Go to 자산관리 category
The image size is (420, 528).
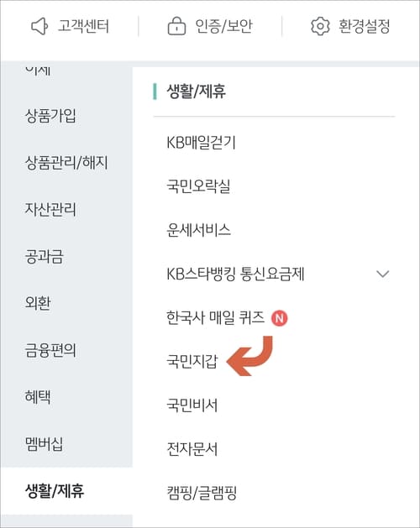[50, 209]
